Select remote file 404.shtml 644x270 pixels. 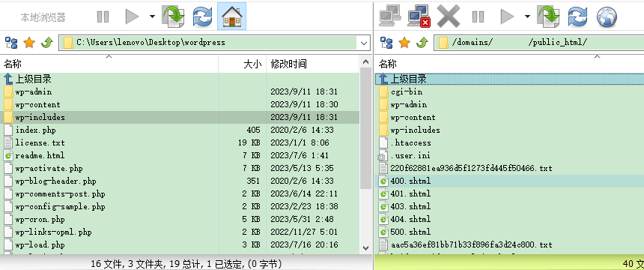coord(509,219)
